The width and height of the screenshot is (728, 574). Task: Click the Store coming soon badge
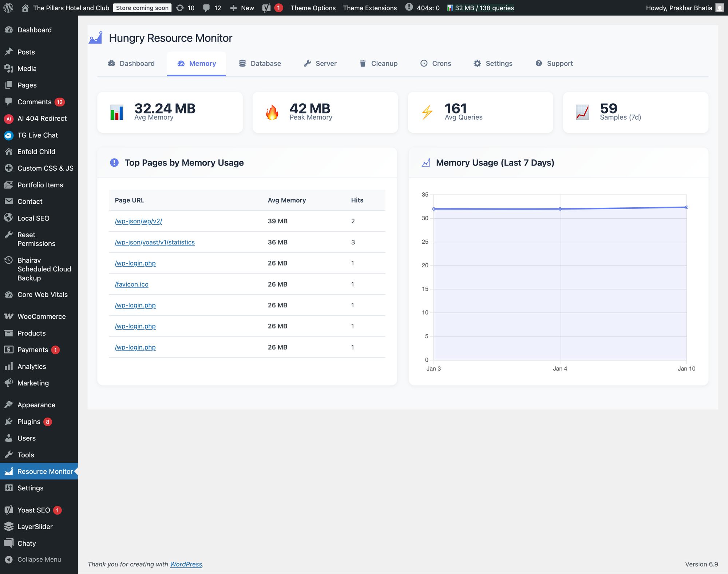[142, 8]
